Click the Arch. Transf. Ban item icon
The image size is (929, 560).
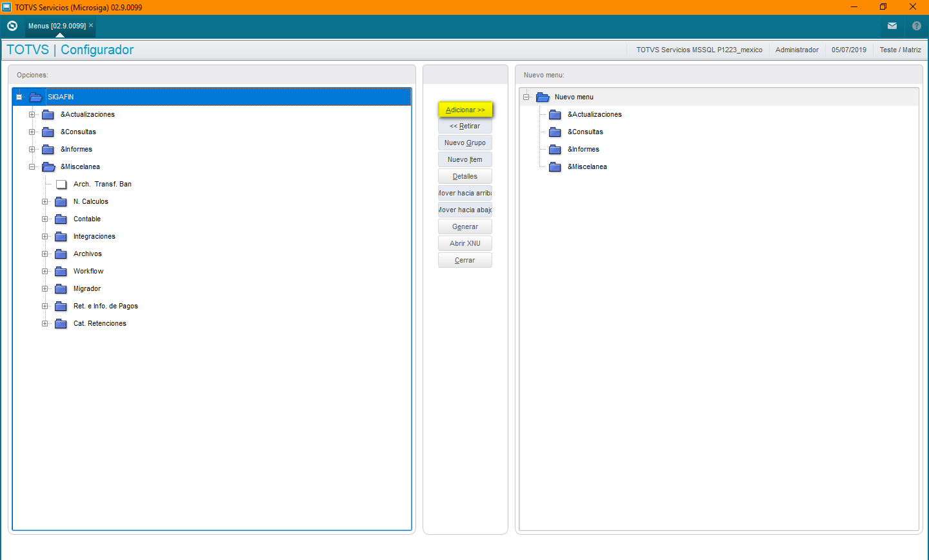(61, 184)
